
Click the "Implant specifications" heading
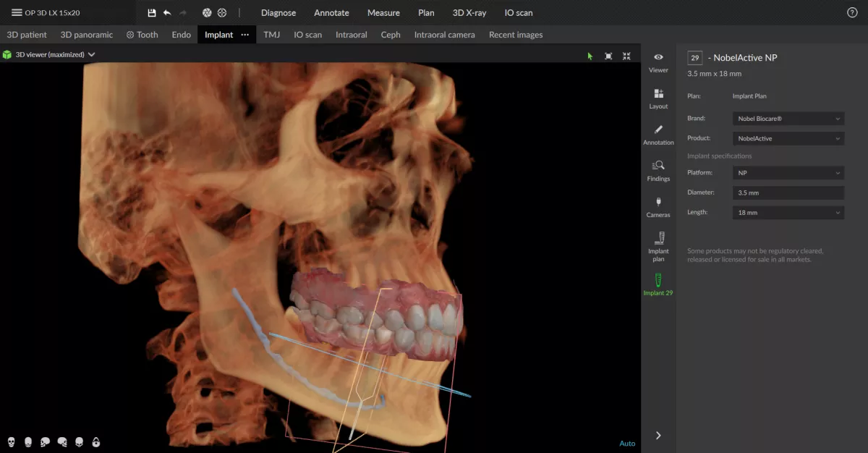coord(720,156)
